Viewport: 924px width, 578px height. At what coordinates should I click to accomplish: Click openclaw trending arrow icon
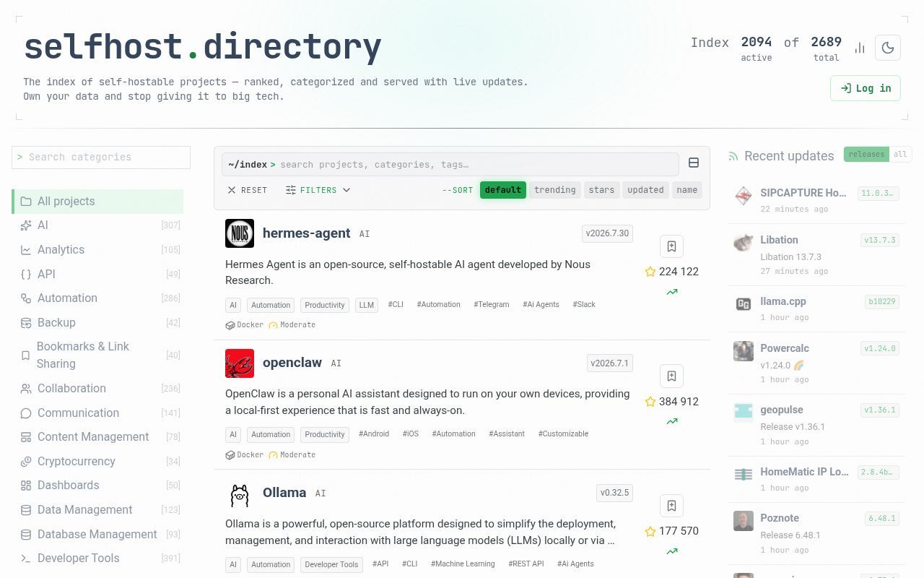672,421
